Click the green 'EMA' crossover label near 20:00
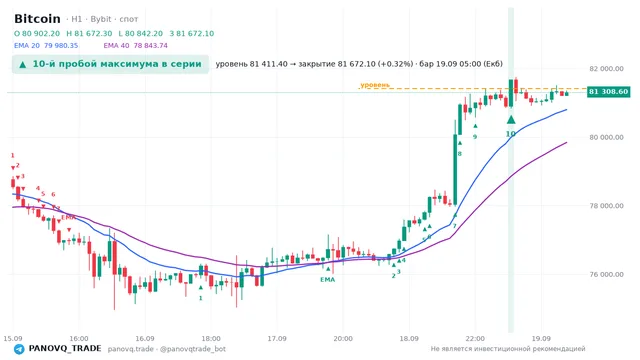 pos(327,280)
